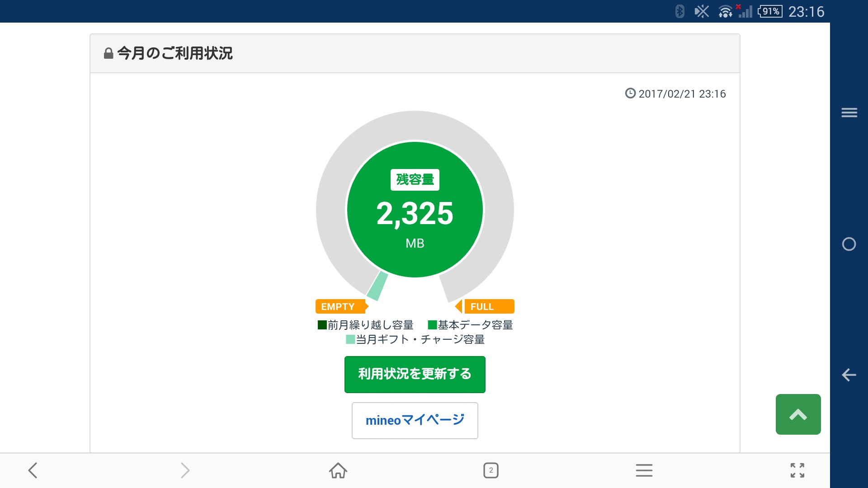Tap the battery 91% status icon
Image resolution: width=868 pixels, height=488 pixels.
(x=770, y=11)
